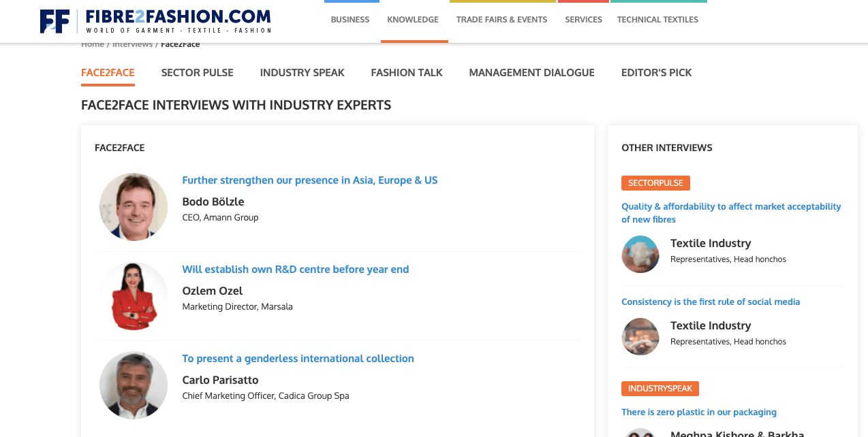This screenshot has width=868, height=437.
Task: Click 'Marketing Director, Marsala' text
Action: [237, 307]
